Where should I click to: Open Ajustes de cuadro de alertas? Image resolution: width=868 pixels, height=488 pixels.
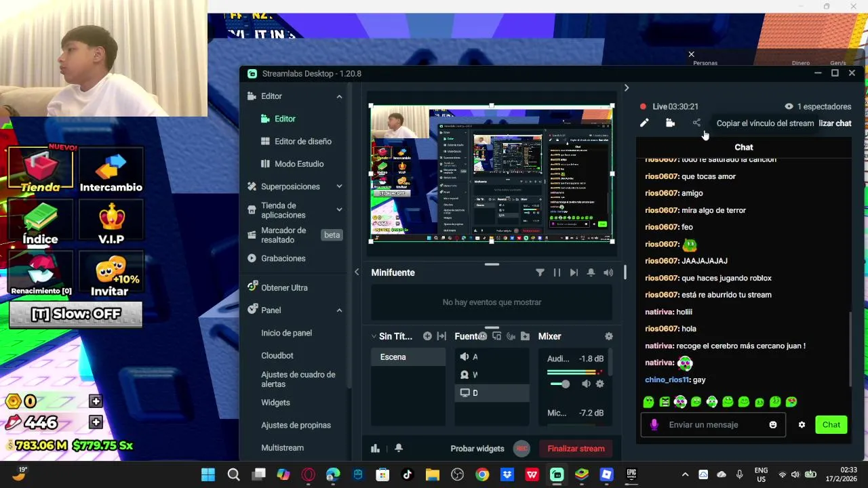point(298,380)
